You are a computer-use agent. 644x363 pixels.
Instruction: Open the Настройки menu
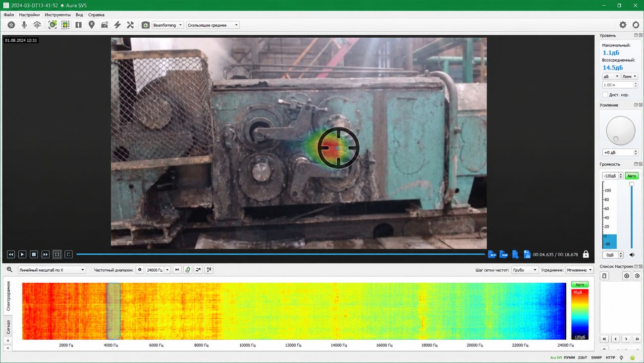point(29,15)
